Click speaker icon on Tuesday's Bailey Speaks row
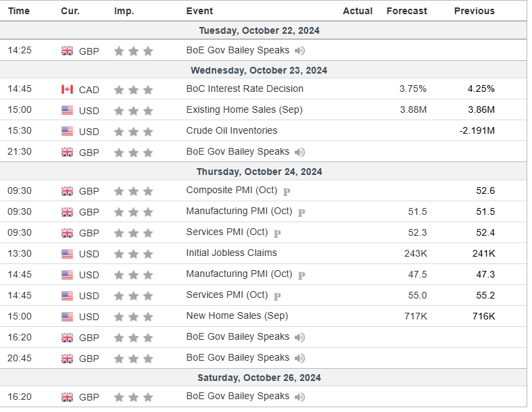532x412 pixels. pyautogui.click(x=299, y=51)
